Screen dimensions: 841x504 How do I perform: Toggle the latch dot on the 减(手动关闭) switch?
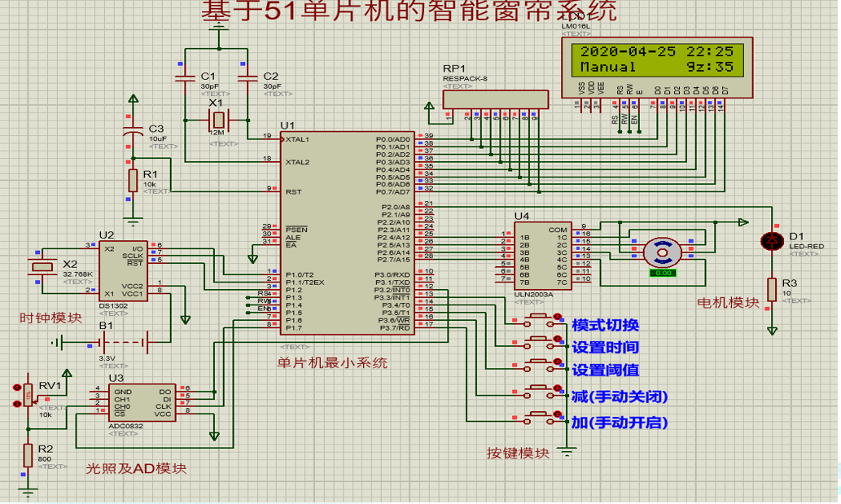(x=558, y=388)
